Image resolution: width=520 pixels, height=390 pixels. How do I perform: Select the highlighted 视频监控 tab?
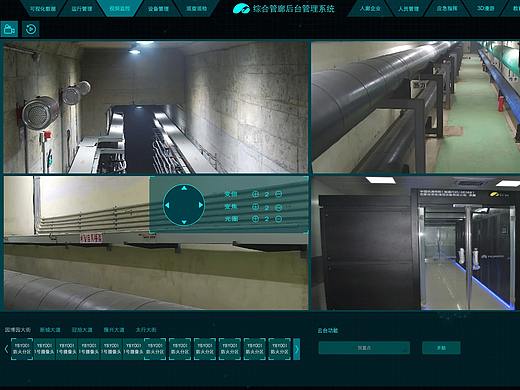pos(120,9)
